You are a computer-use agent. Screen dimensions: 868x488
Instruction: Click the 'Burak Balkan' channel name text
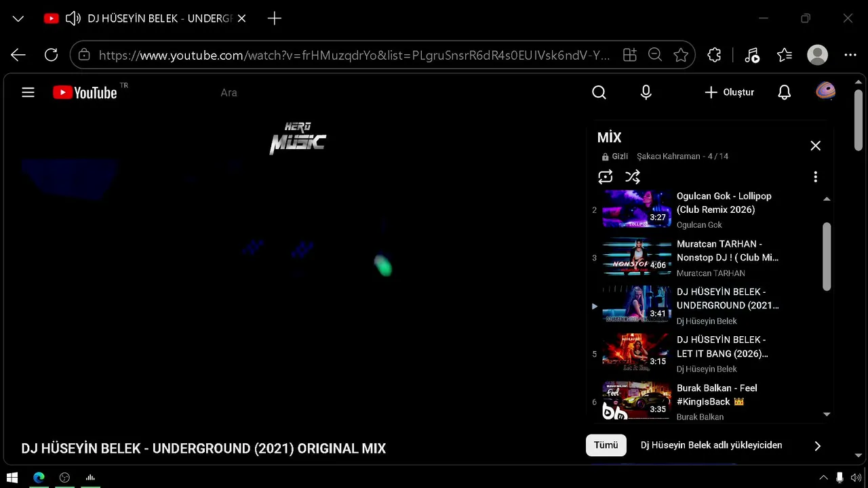tap(700, 417)
